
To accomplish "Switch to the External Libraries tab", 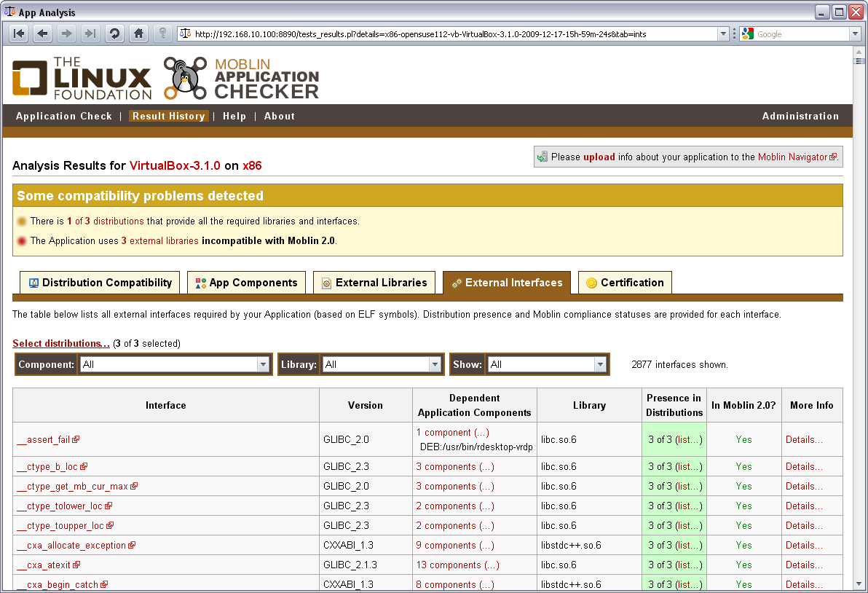I will coord(374,283).
